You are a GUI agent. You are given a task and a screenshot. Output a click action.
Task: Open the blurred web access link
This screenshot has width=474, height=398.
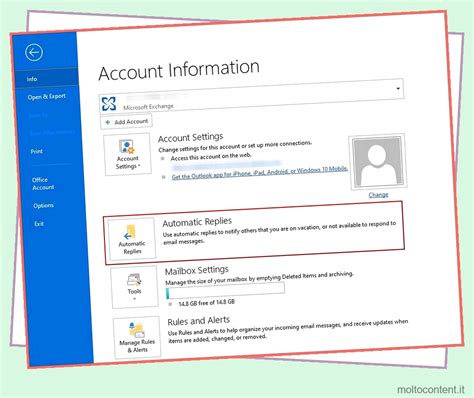coord(227,165)
